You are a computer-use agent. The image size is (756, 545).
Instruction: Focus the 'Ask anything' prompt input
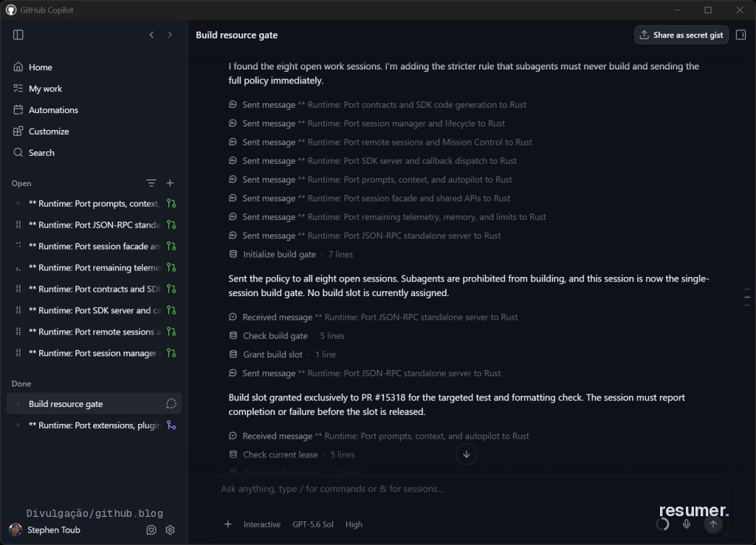[470, 489]
